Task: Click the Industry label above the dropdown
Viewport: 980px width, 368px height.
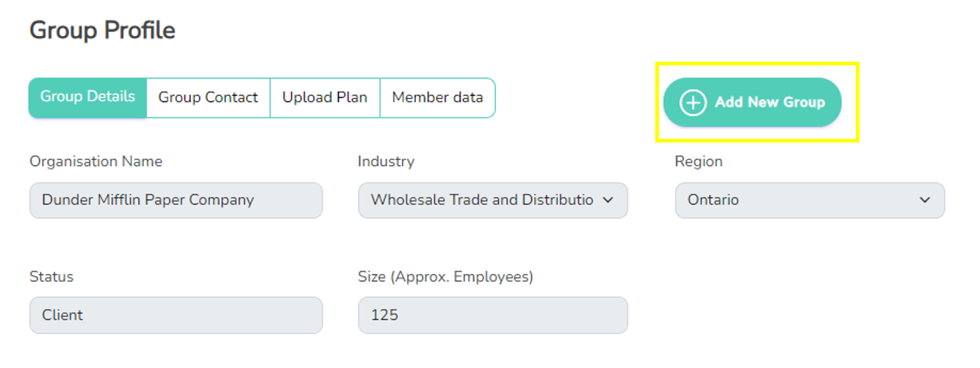Action: coord(386,162)
